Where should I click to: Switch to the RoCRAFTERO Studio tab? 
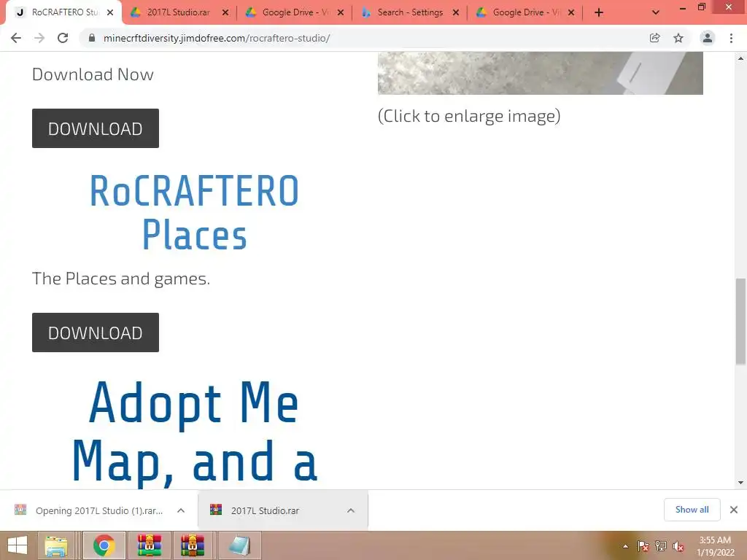64,12
